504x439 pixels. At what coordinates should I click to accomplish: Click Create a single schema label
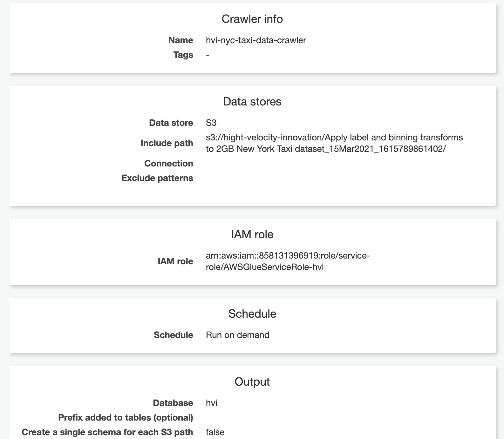[107, 432]
